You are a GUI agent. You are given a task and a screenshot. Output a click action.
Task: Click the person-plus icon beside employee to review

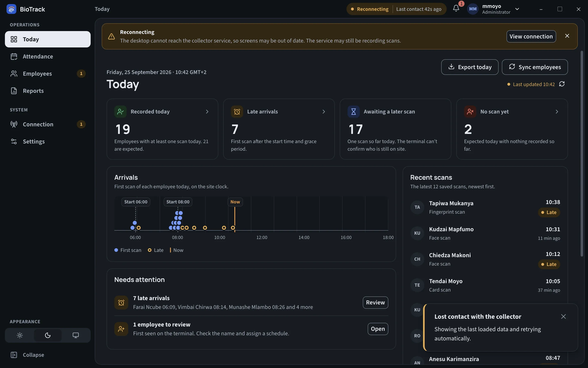tap(121, 329)
